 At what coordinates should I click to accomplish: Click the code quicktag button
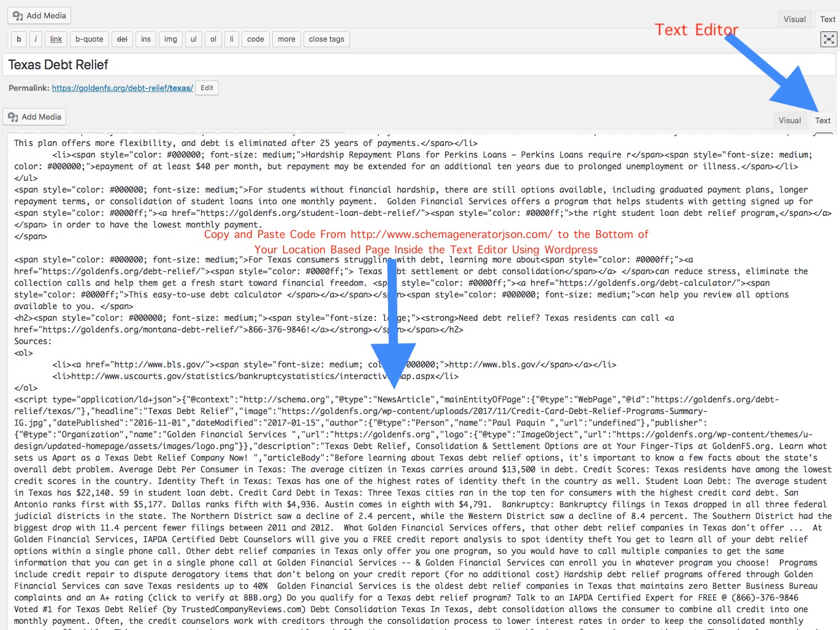[x=256, y=39]
